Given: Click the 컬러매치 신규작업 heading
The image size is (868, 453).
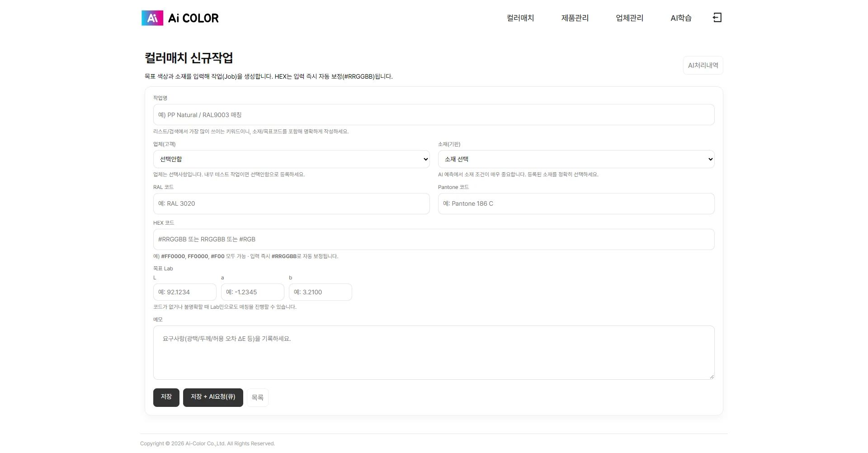Looking at the screenshot, I should 189,58.
